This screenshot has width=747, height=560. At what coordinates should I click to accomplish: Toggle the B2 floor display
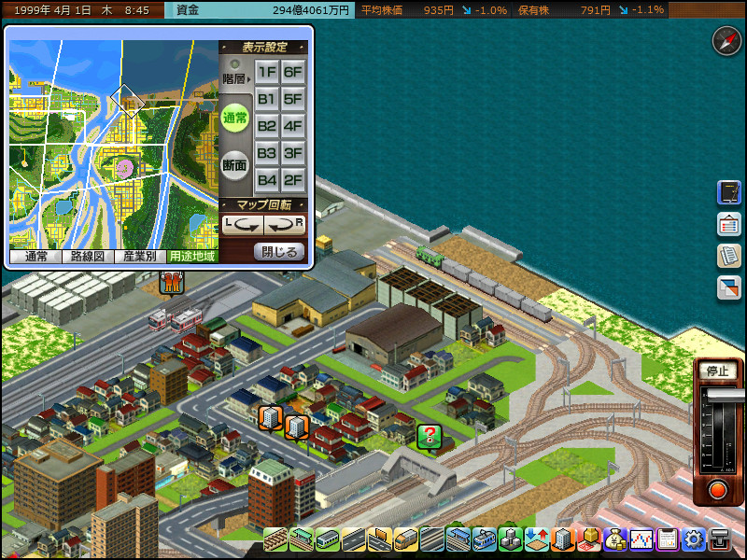tap(267, 126)
